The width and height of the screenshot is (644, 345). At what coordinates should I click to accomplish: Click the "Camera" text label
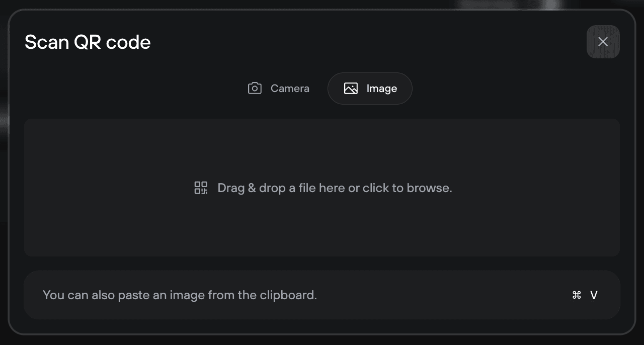coord(290,89)
